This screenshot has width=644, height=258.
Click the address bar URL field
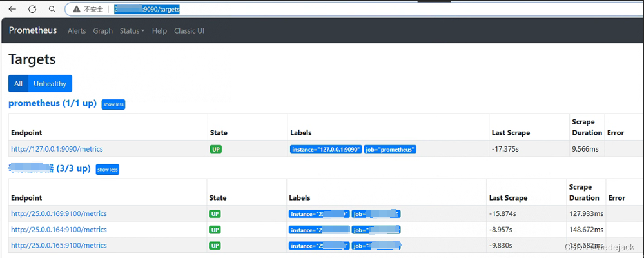pos(353,9)
